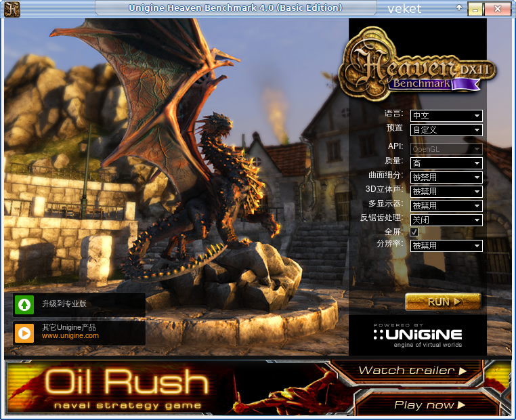Open the 语言 language dropdown
The width and height of the screenshot is (516, 420).
(x=446, y=116)
